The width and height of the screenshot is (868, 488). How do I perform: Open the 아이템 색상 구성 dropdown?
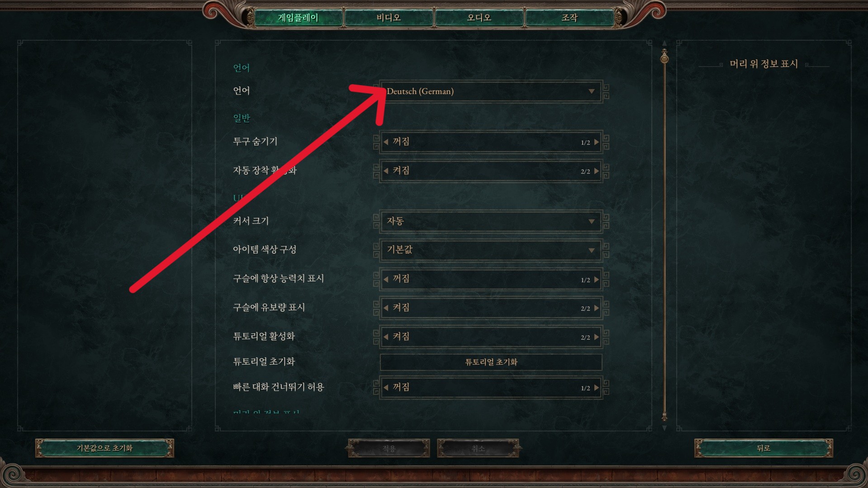click(491, 250)
